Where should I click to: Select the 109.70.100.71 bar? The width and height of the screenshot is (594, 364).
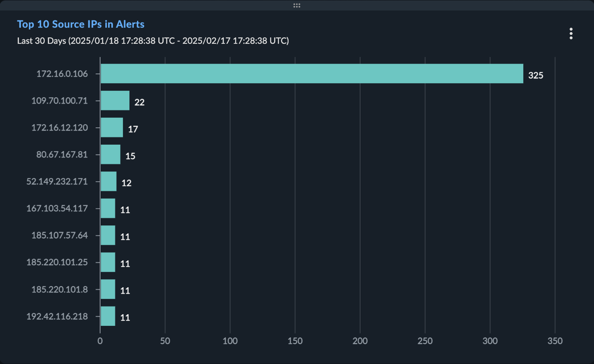point(115,101)
